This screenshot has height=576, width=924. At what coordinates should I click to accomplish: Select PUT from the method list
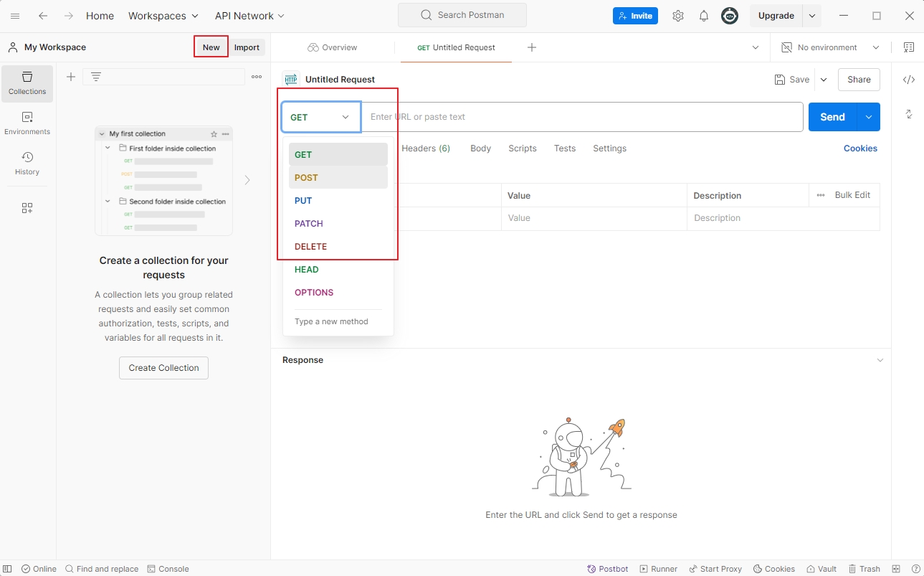pyautogui.click(x=338, y=200)
